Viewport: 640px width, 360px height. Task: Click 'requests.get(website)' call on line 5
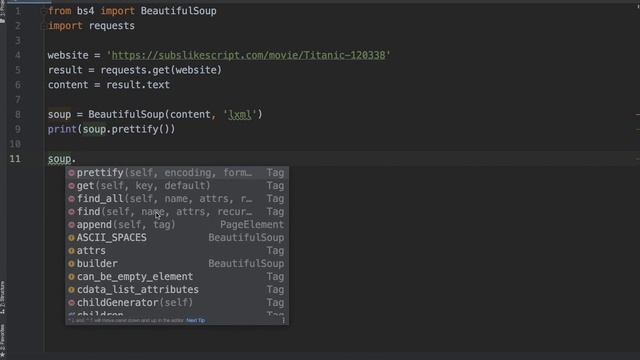[x=161, y=70]
